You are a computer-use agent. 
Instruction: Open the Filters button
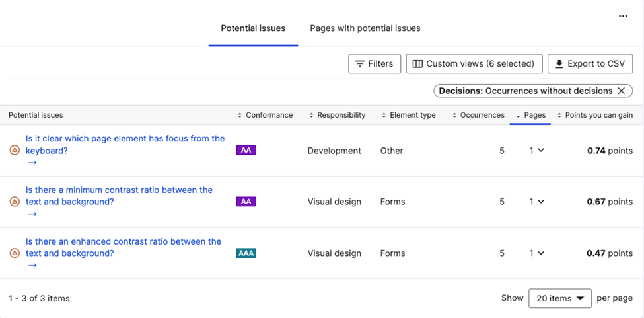pos(374,63)
